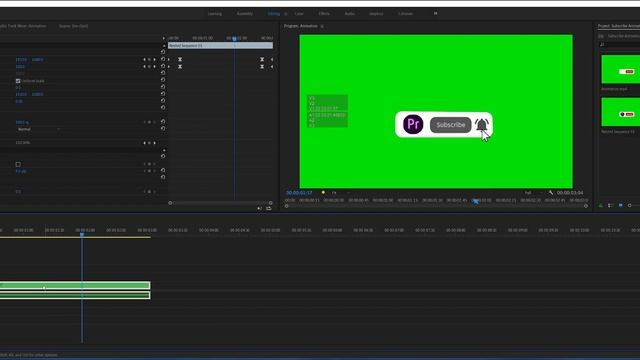
Task: Go to previous keyframe on 132.9% row
Action: pos(144,143)
